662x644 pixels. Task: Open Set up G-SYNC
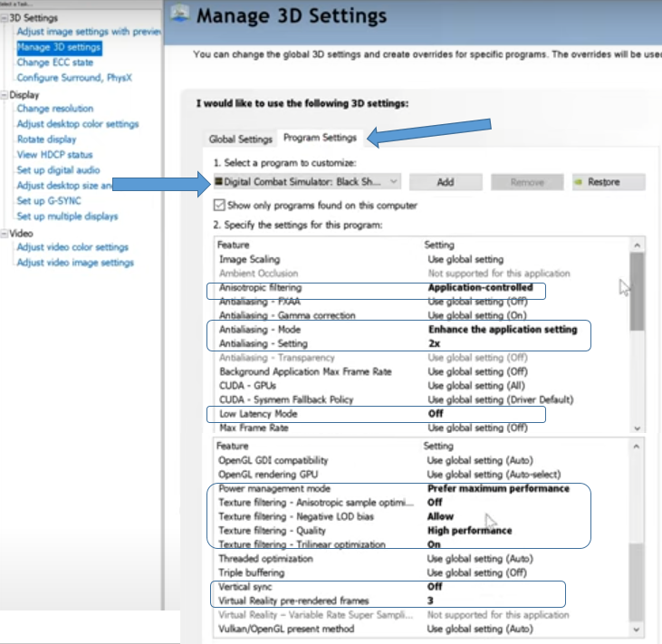click(x=49, y=201)
